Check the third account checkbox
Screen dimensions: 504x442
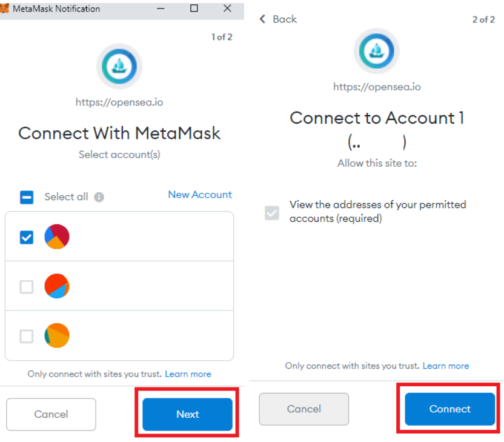pos(27,336)
